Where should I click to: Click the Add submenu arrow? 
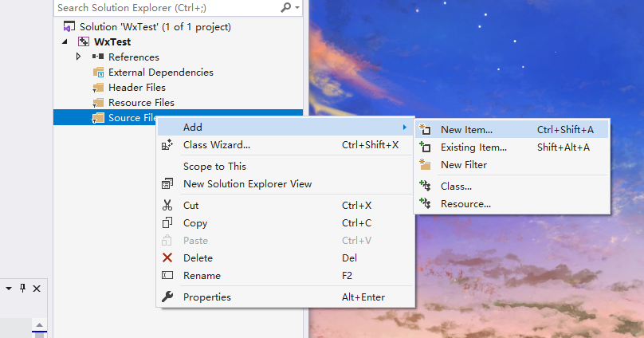click(405, 128)
